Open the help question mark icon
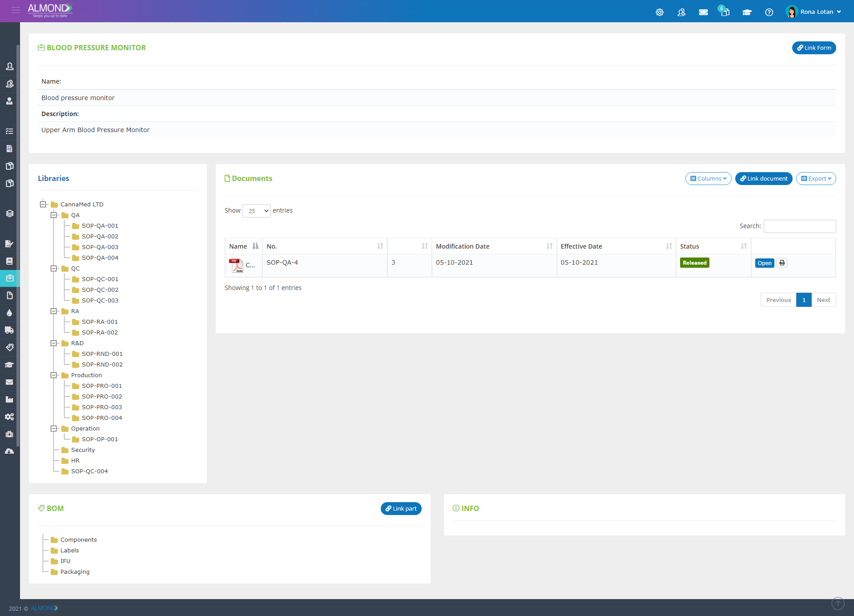Screen dimensions: 854x616 [x=769, y=12]
